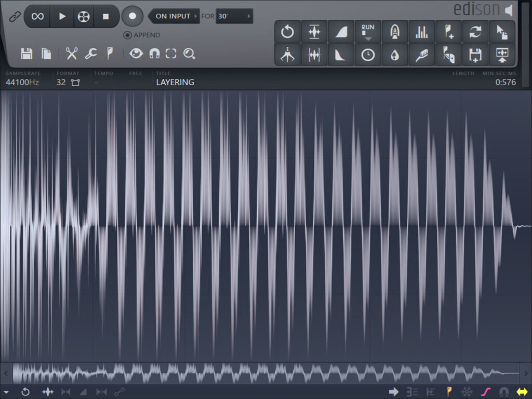The height and width of the screenshot is (399, 532).
Task: Click the LAYERING title field
Action: click(175, 83)
